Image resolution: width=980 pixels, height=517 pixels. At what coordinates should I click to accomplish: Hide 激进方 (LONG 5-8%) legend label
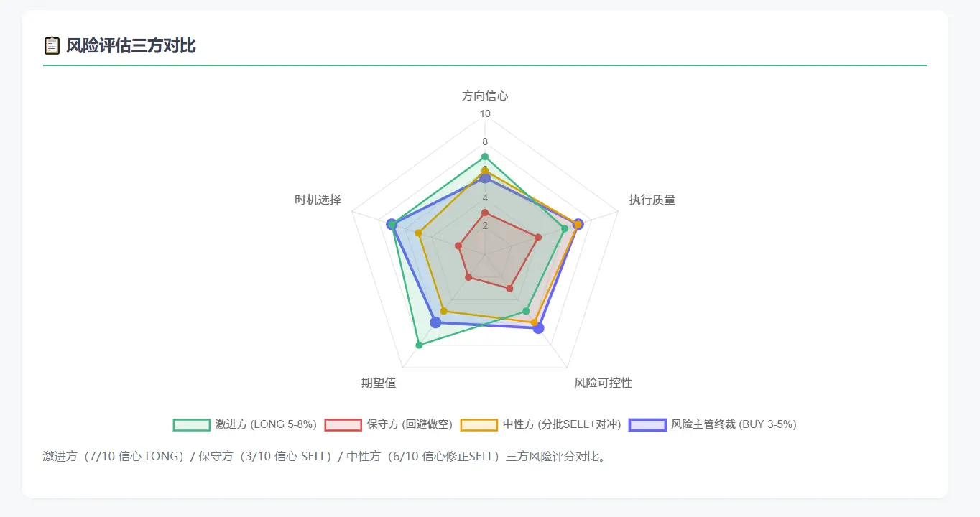click(x=266, y=424)
